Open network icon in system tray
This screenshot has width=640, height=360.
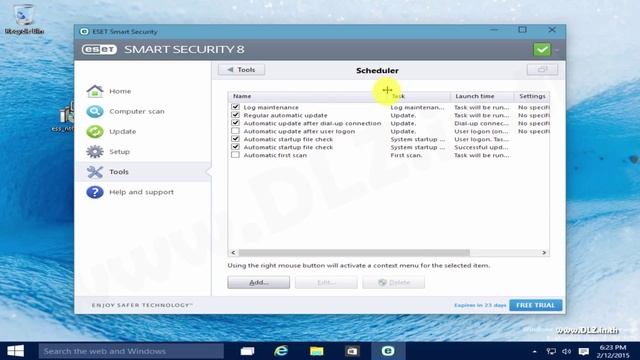(551, 351)
